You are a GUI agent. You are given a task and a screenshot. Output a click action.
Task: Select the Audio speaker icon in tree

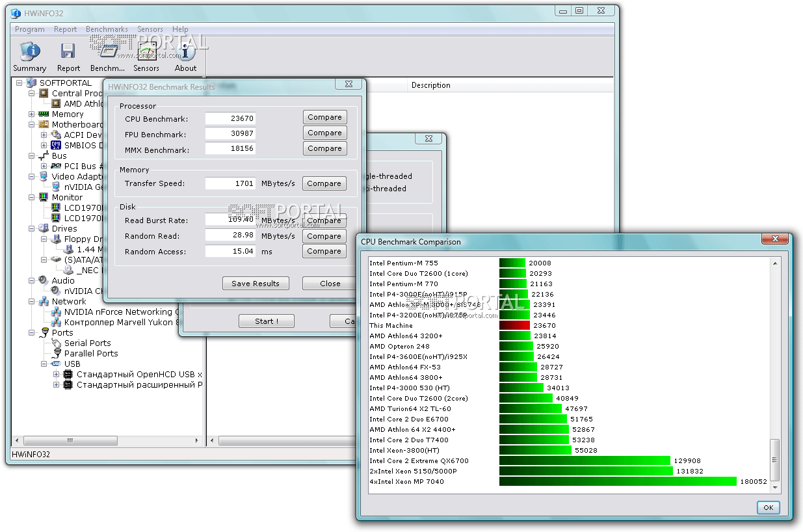pos(44,280)
